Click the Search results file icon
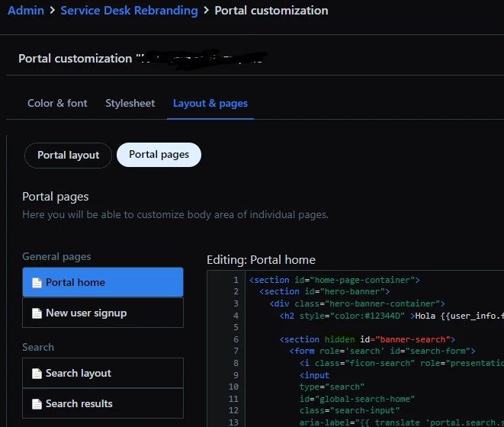The height and width of the screenshot is (427, 504). 37,404
